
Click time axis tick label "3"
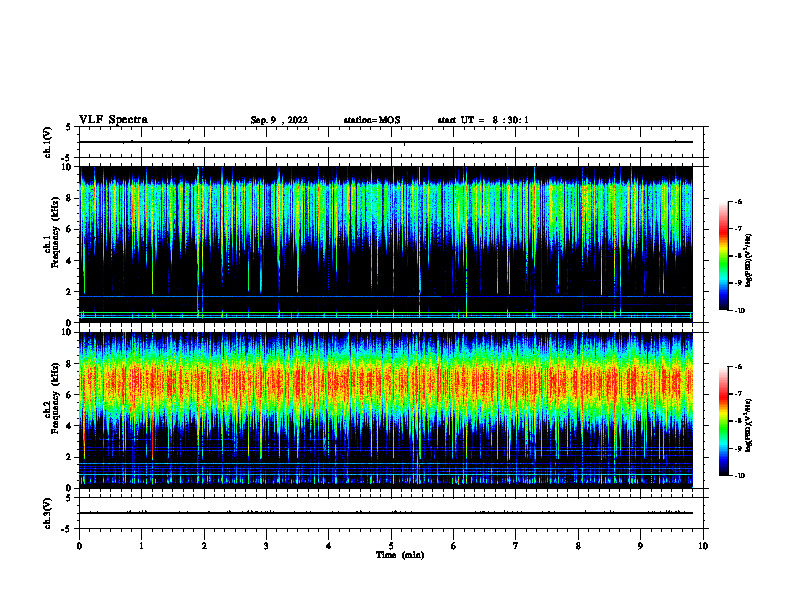[x=266, y=546]
